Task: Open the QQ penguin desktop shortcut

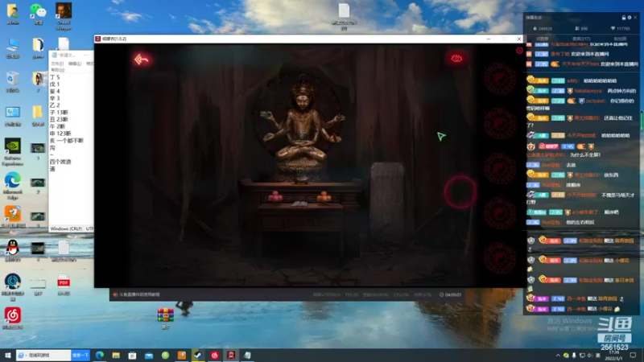Action: [x=13, y=250]
